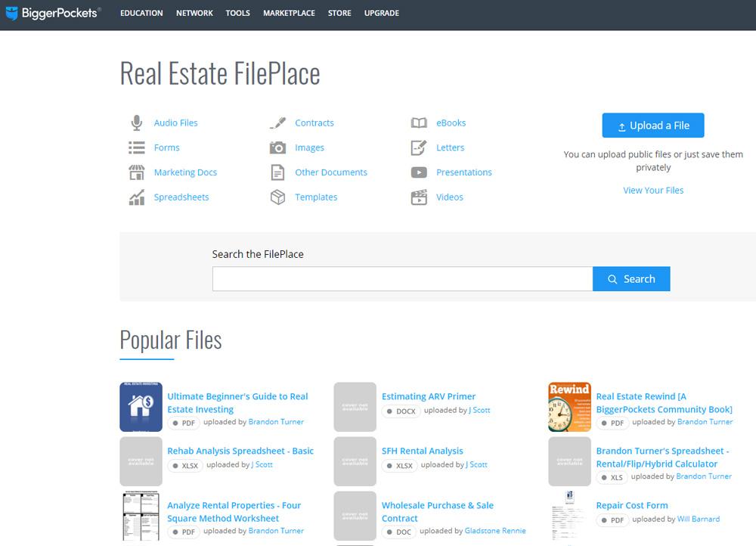Open the Images category link
756x546 pixels.
point(309,147)
